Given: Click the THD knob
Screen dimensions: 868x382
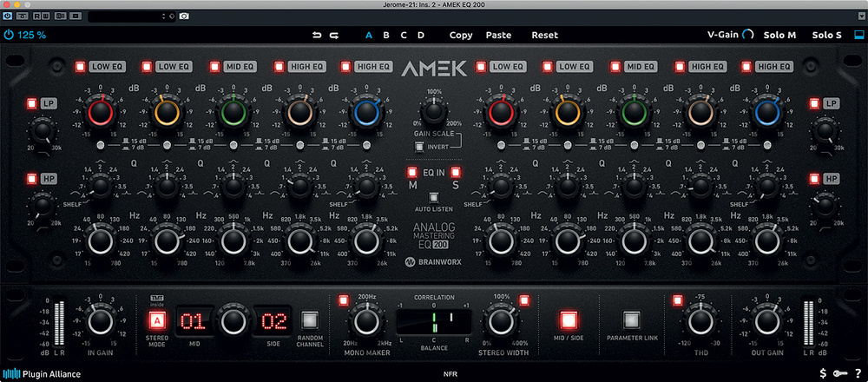Looking at the screenshot, I should coord(700,320).
